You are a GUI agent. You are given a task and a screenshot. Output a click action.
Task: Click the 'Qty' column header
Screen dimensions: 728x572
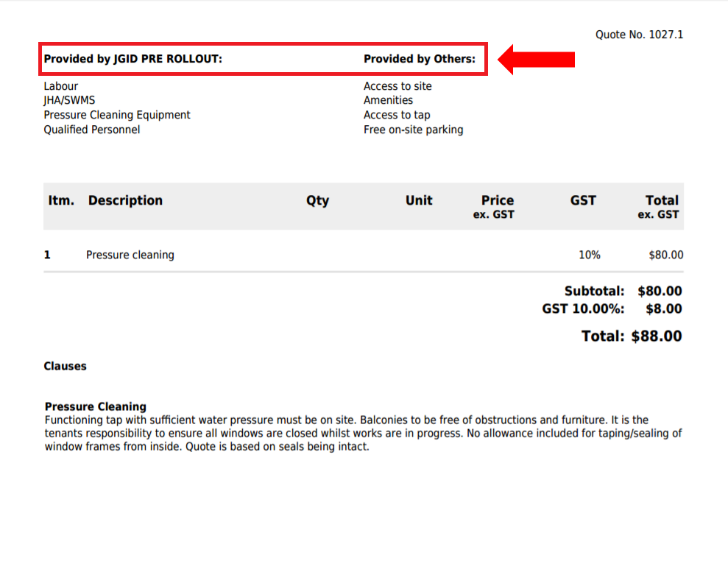(317, 201)
